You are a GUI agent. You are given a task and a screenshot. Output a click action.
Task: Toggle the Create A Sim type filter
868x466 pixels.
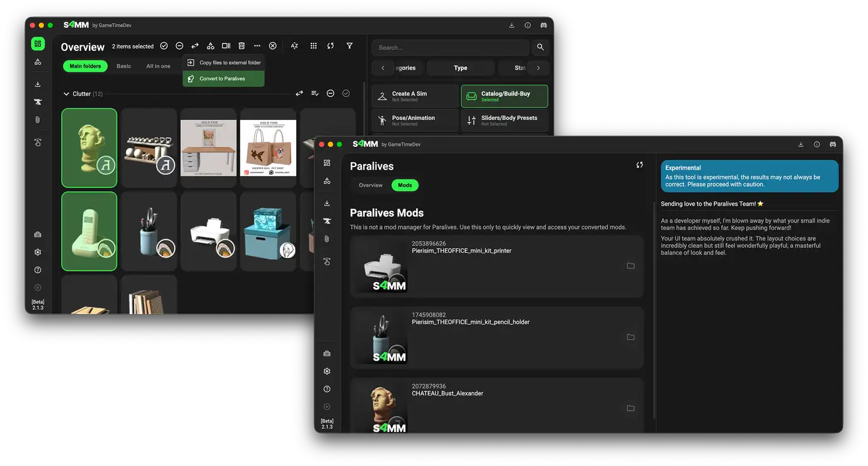[x=415, y=96]
